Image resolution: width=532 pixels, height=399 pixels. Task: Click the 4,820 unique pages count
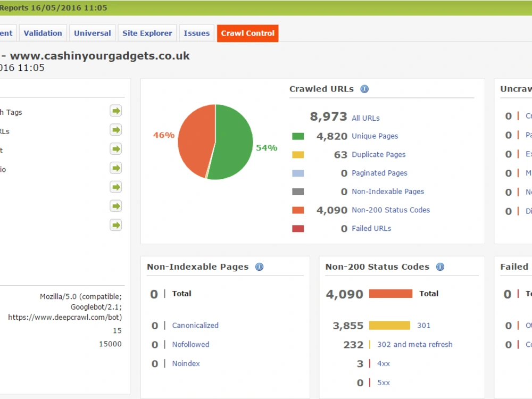(x=332, y=136)
